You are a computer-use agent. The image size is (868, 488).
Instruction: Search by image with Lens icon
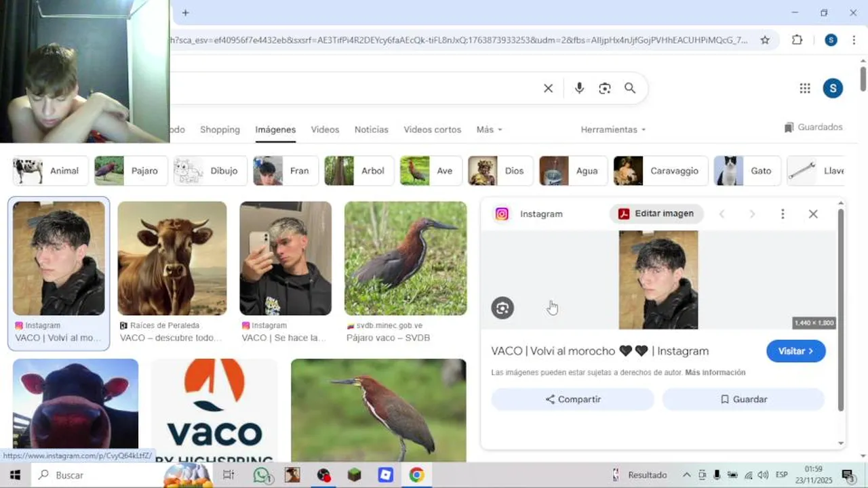coord(605,88)
